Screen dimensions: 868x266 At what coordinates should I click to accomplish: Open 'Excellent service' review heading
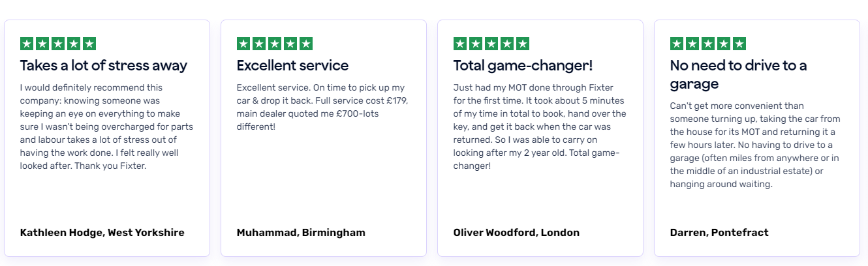point(292,65)
